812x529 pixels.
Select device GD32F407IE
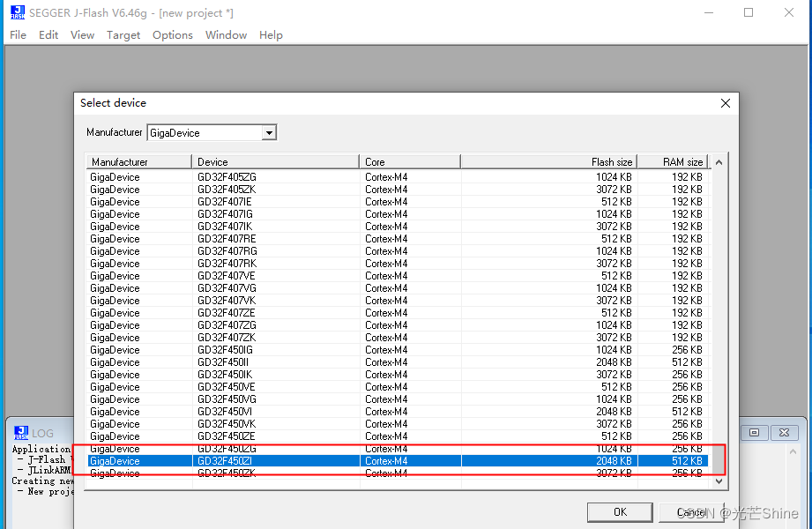click(398, 202)
